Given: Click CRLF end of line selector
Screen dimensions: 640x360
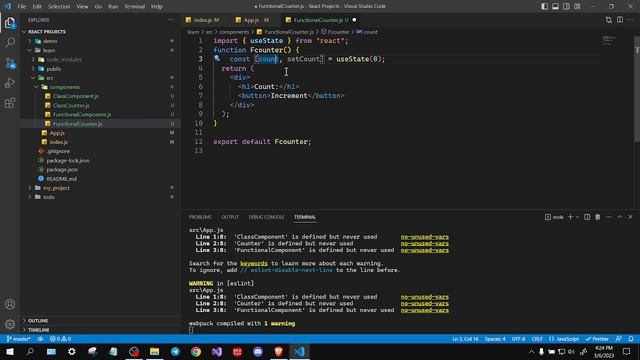Looking at the screenshot, I should [537, 339].
